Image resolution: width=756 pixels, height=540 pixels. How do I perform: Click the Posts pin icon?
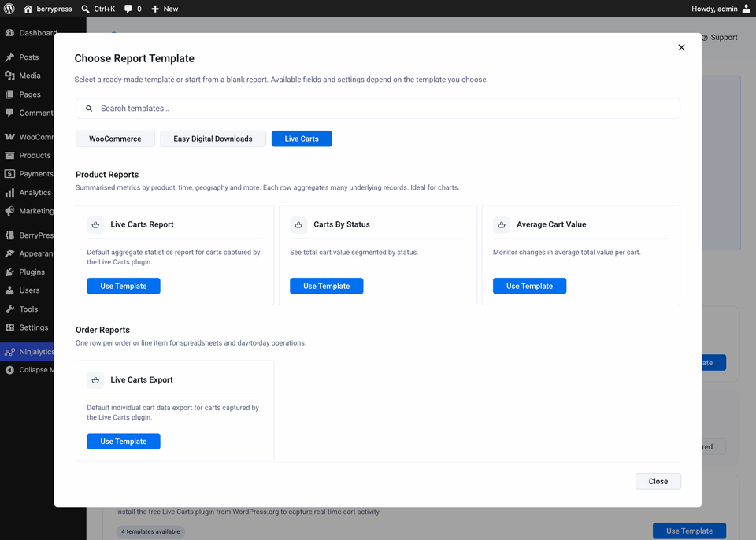pyautogui.click(x=9, y=57)
